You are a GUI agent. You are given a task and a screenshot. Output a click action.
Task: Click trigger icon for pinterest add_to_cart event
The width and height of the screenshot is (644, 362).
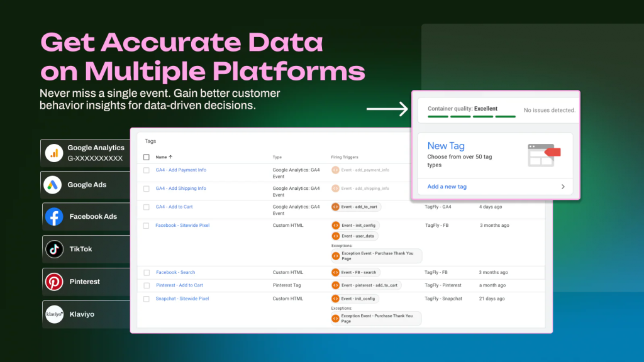[x=336, y=285]
